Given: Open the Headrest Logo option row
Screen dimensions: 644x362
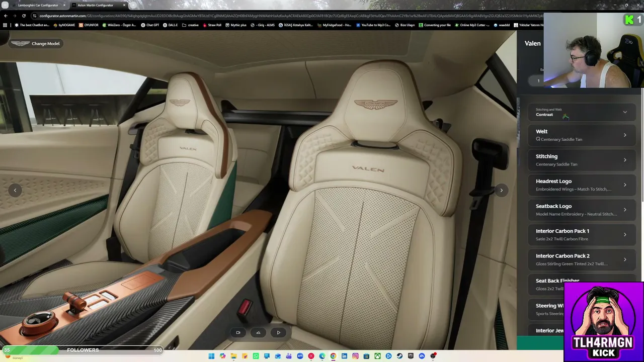Looking at the screenshot, I should [x=582, y=185].
